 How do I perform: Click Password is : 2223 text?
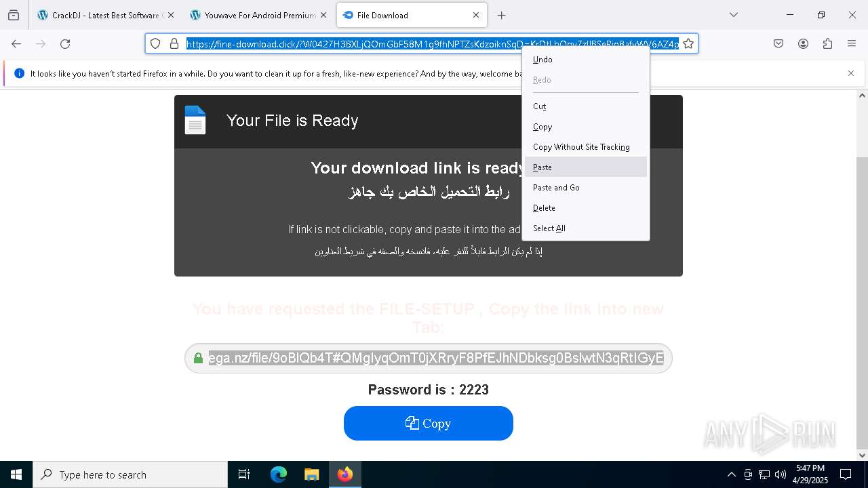[429, 390]
